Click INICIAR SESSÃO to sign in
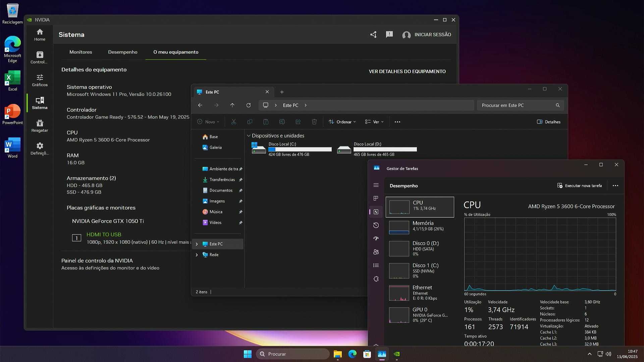Image resolution: width=644 pixels, height=362 pixels. coord(427,35)
